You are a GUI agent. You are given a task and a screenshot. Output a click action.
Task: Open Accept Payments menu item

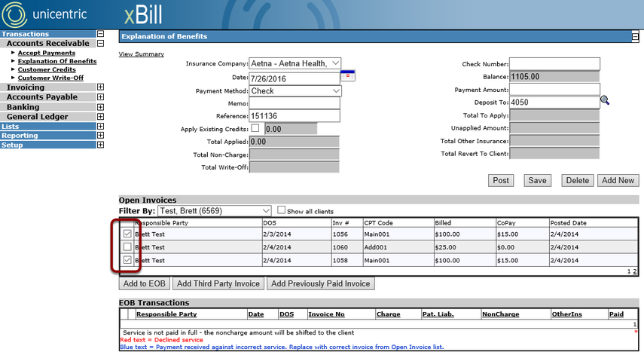(47, 53)
